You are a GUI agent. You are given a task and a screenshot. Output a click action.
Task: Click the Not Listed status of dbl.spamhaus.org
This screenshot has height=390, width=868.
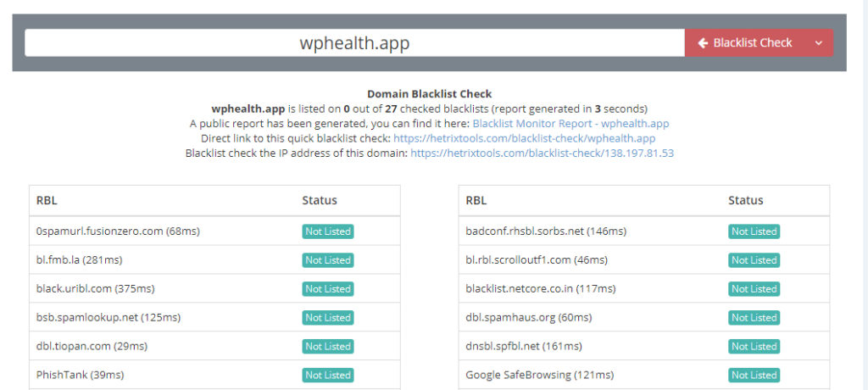[x=754, y=318]
